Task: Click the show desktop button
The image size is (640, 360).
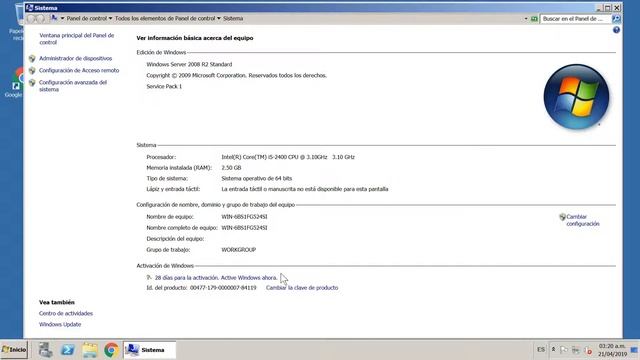Action: [x=634, y=350]
